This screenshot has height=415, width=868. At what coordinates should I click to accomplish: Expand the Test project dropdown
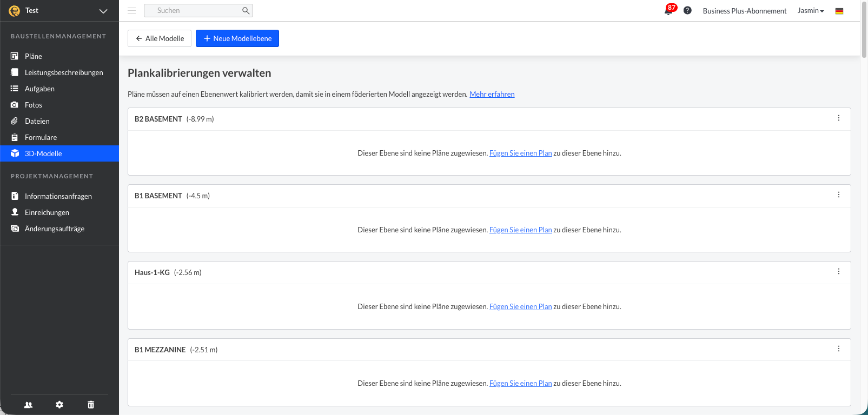pos(103,11)
